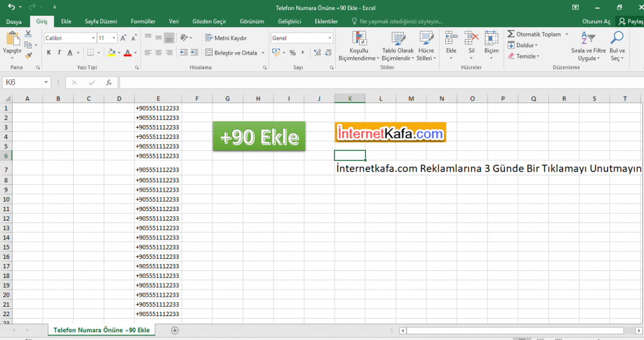Viewport: 644px width, 340px height.
Task: Increase decimal places icon
Action: point(317,53)
